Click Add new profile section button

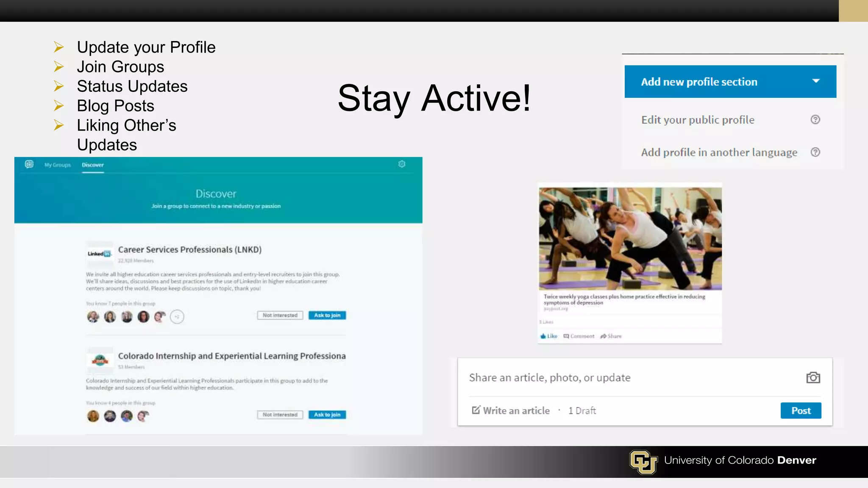[730, 81]
